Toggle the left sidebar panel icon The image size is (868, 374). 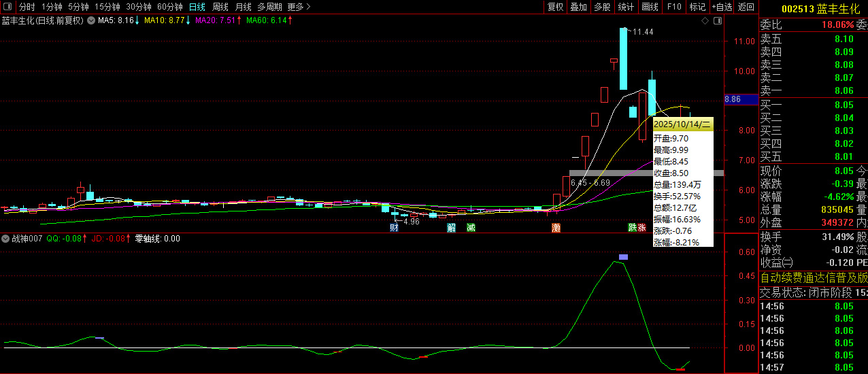7,7
